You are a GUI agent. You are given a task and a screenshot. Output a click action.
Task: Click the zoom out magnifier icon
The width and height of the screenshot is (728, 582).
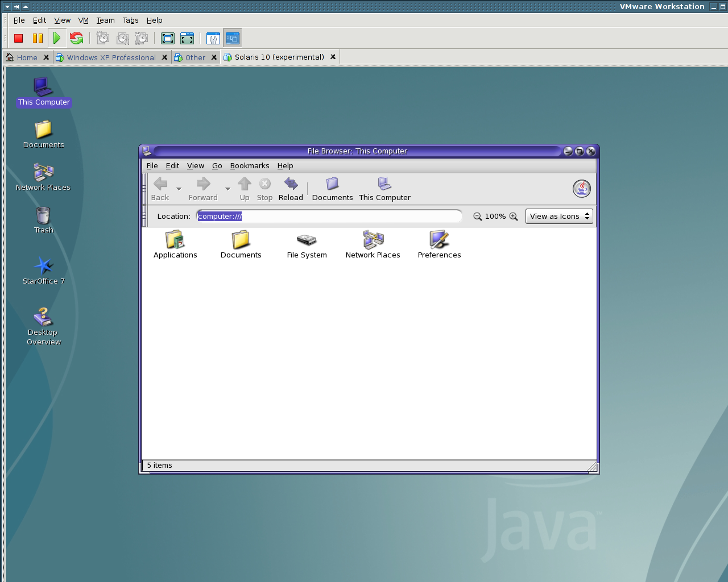click(478, 217)
